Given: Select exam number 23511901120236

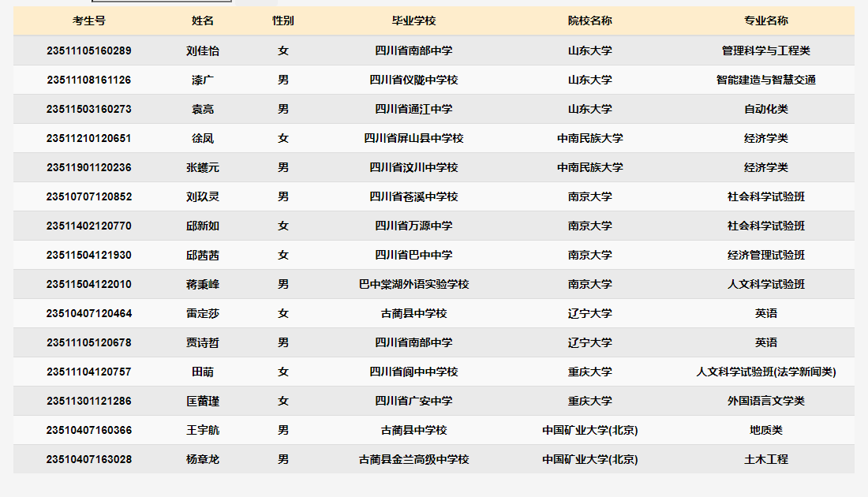Looking at the screenshot, I should [x=89, y=168].
